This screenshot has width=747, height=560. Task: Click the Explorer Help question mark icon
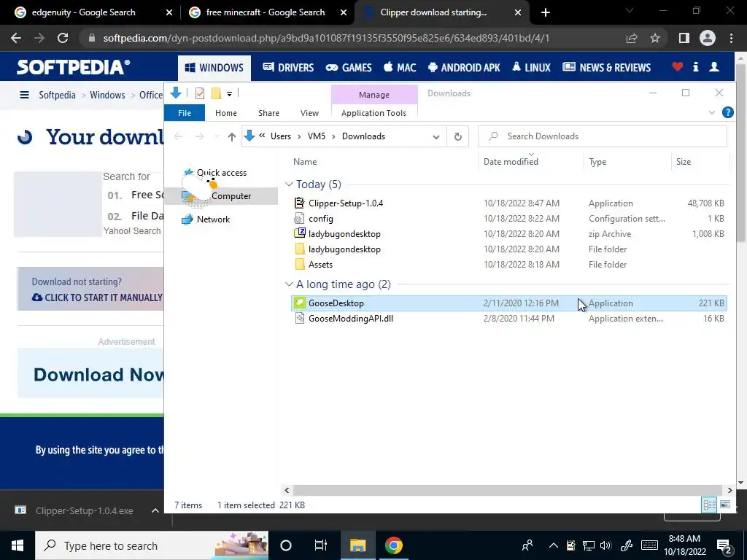(x=727, y=112)
